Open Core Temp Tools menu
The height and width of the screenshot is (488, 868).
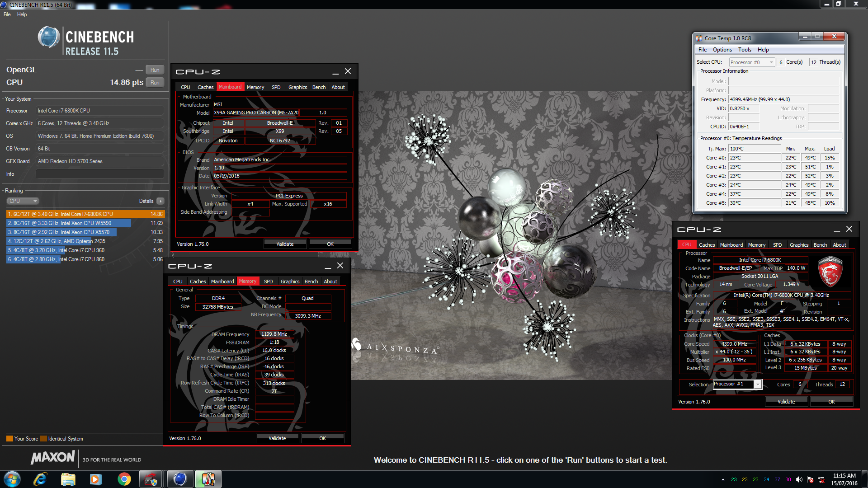(745, 50)
